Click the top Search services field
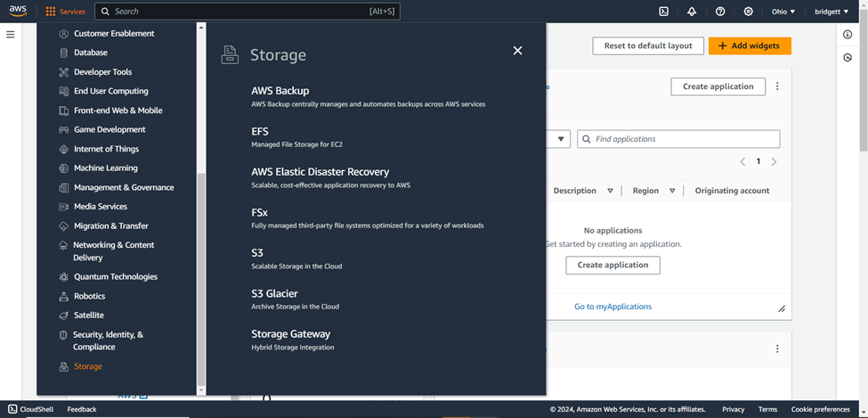 tap(247, 11)
